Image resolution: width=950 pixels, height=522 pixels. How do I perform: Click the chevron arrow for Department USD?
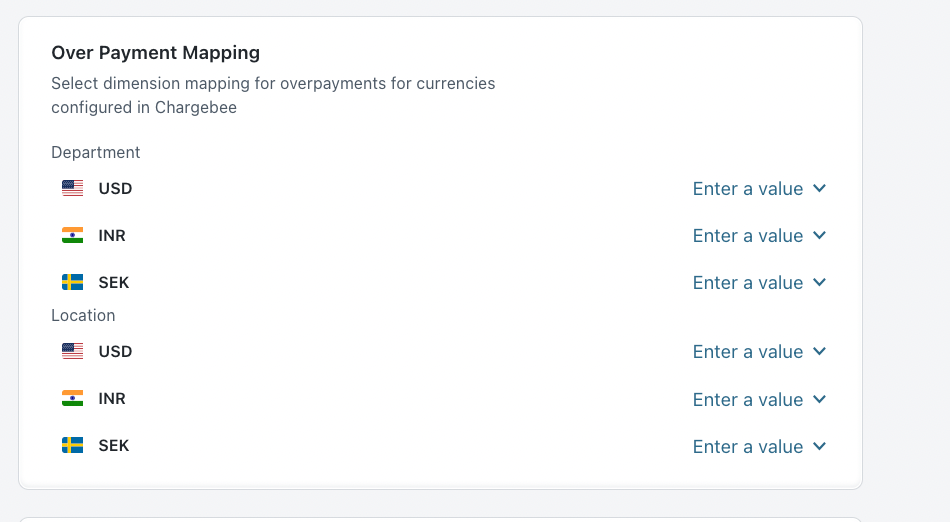[820, 188]
